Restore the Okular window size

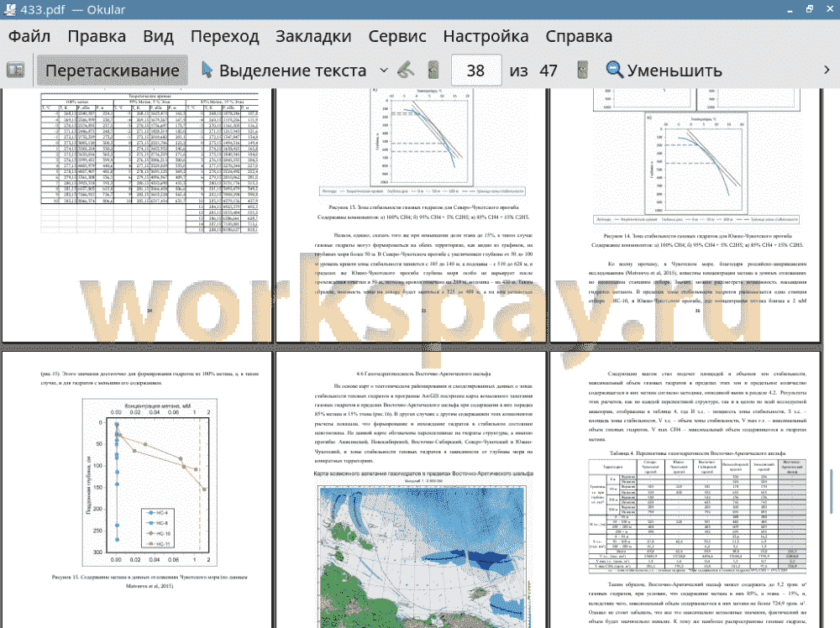[x=810, y=9]
